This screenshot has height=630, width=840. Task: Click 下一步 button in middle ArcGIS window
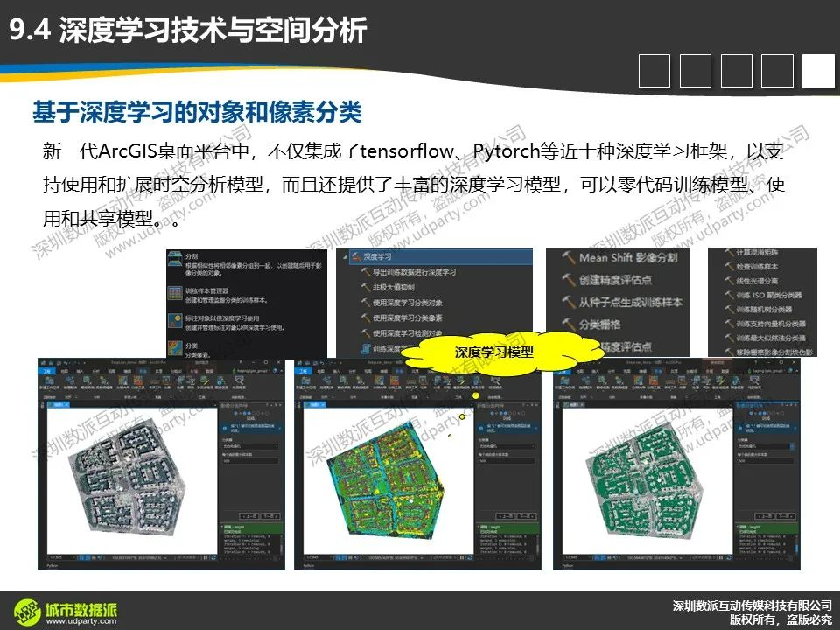(x=526, y=516)
